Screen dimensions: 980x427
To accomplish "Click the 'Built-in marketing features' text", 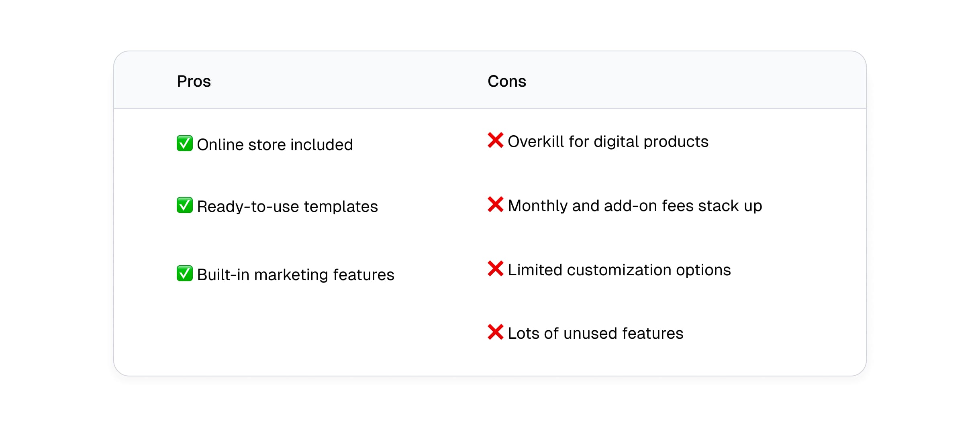I will click(296, 275).
